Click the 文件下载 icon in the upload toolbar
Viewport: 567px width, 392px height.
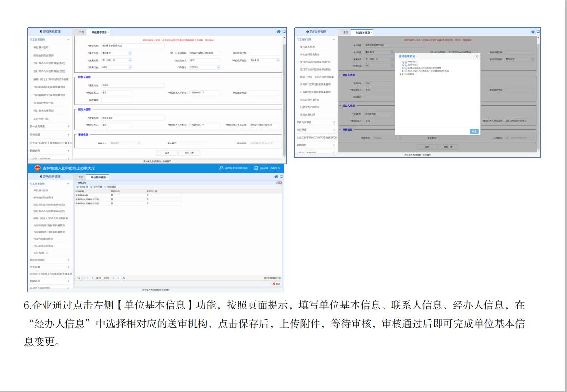[91, 187]
